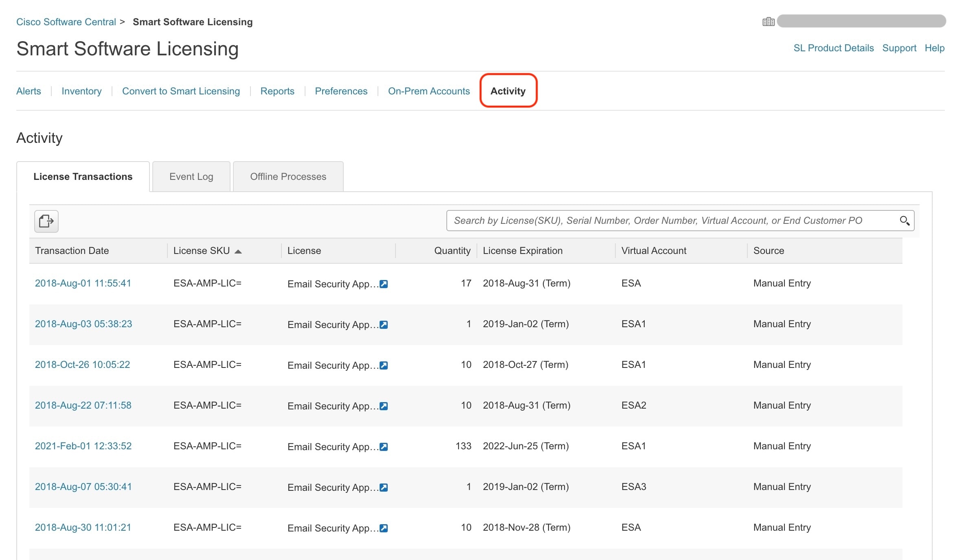
Task: Open license detail icon for 2018-Aug-01 row
Action: [x=384, y=284]
